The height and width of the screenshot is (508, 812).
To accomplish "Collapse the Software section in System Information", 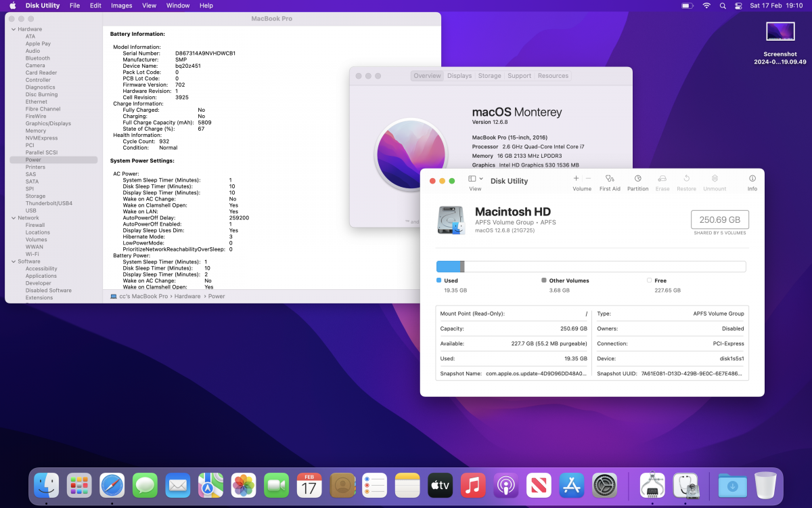I will tap(13, 261).
